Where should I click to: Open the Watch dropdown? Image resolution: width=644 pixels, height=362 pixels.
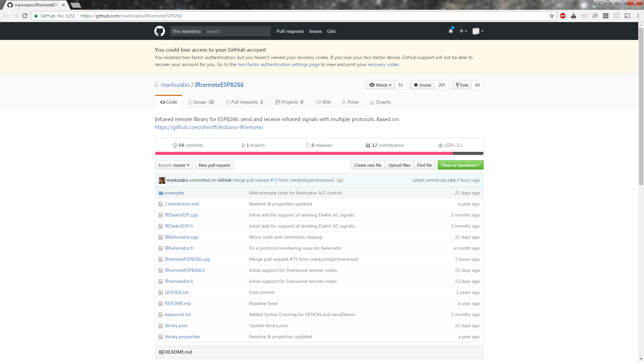click(x=380, y=85)
